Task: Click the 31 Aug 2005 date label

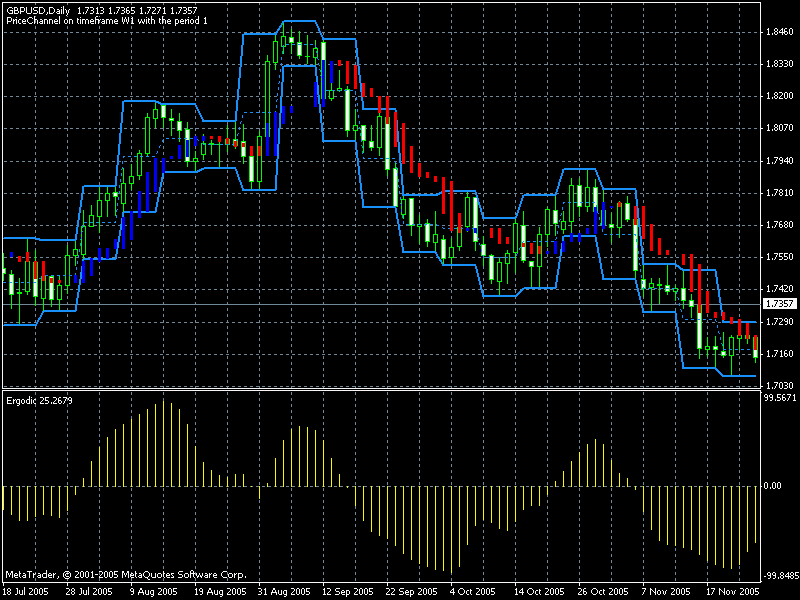Action: click(x=282, y=592)
